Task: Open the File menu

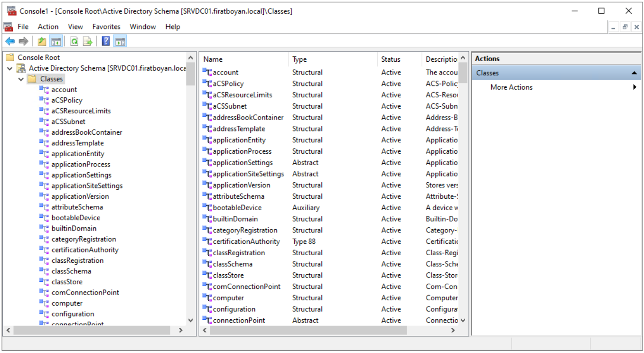Action: [x=23, y=27]
